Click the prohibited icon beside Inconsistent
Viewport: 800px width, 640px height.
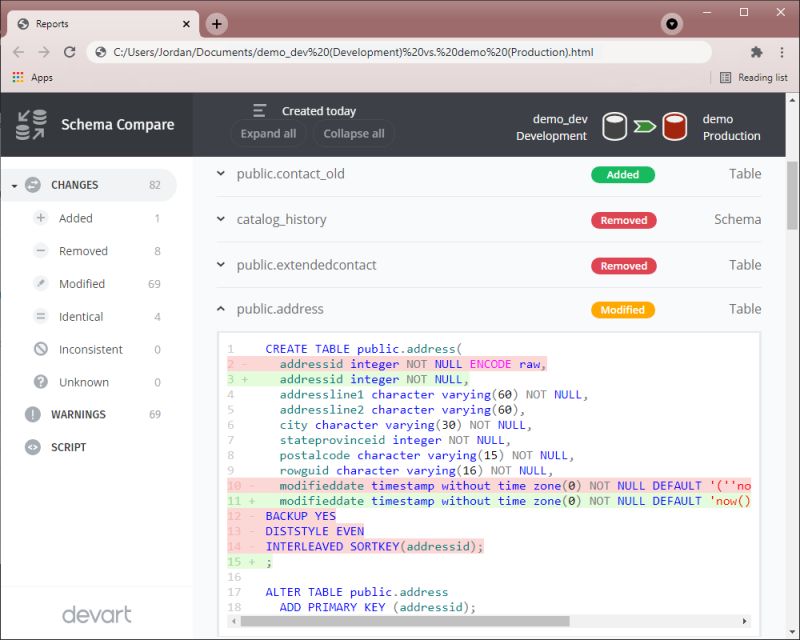(40, 349)
